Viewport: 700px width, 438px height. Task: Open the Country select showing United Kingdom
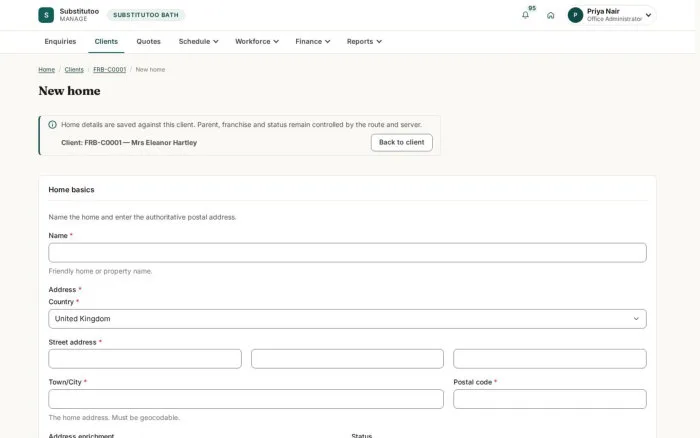point(347,319)
